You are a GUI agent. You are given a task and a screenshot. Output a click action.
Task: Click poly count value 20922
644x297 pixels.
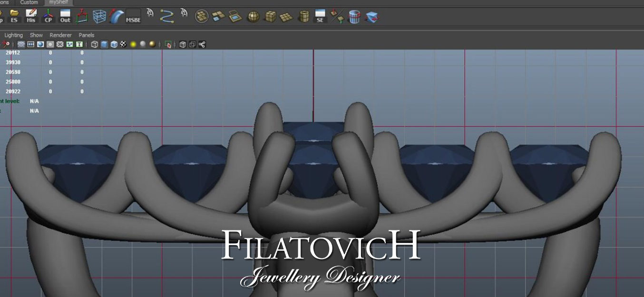[x=13, y=91]
